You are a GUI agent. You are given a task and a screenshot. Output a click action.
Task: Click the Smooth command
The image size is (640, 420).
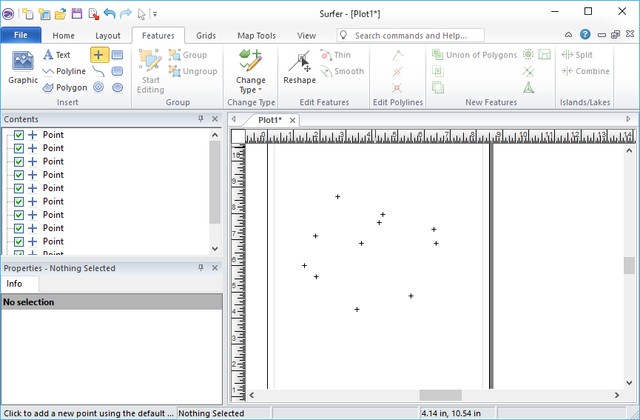(342, 71)
